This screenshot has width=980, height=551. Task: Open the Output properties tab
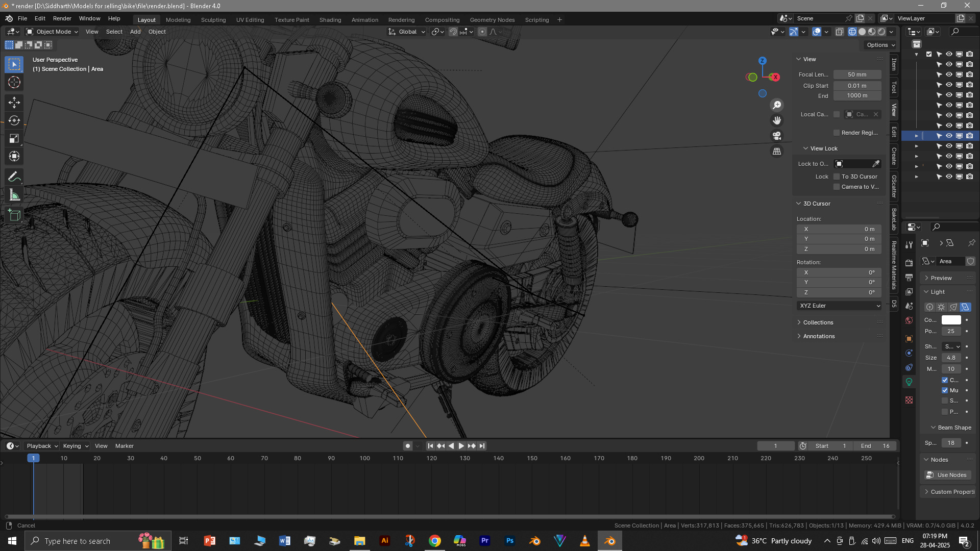pos(909,277)
